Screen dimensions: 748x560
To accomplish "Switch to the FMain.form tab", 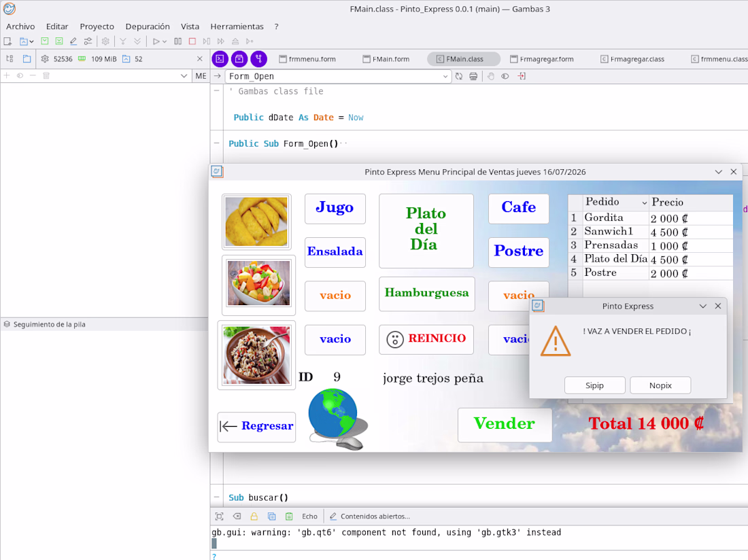I will click(x=386, y=59).
